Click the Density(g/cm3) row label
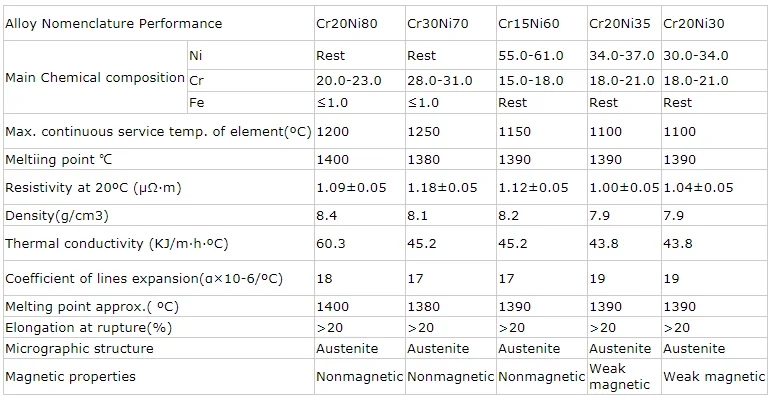 pyautogui.click(x=56, y=215)
